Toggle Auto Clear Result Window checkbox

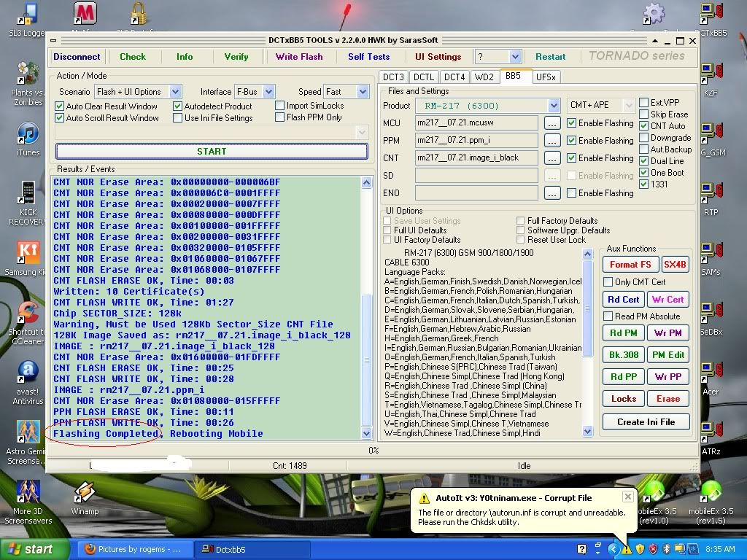60,106
